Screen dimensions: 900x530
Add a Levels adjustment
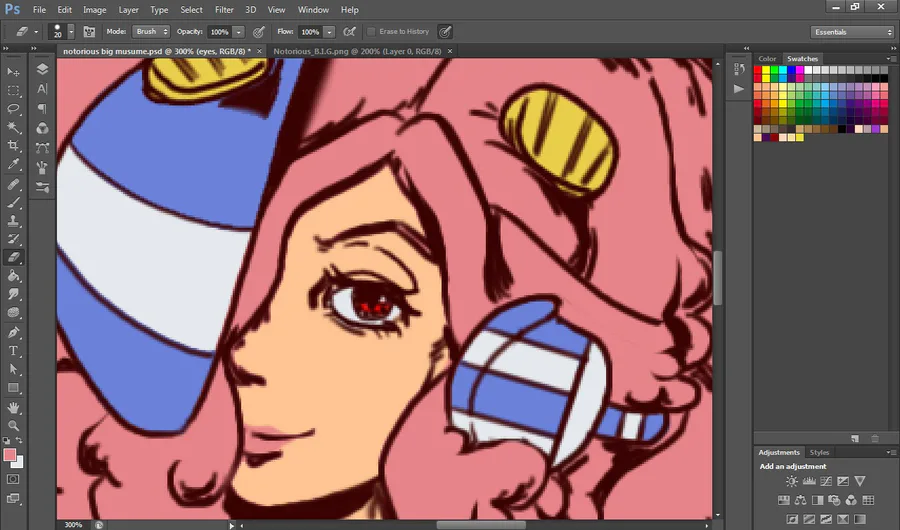[x=809, y=481]
